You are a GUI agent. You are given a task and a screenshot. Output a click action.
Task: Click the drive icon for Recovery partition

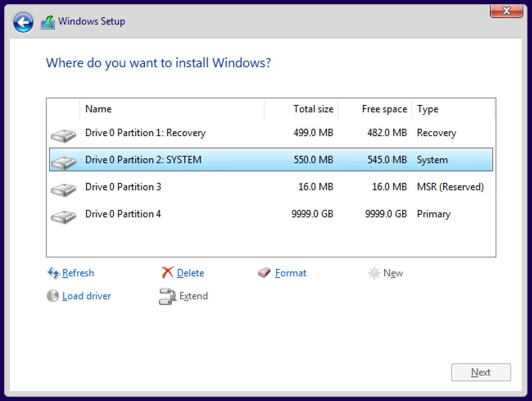click(63, 135)
